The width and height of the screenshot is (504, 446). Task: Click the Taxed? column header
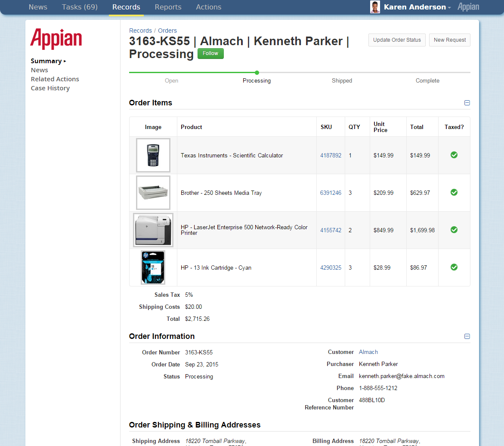[454, 127]
